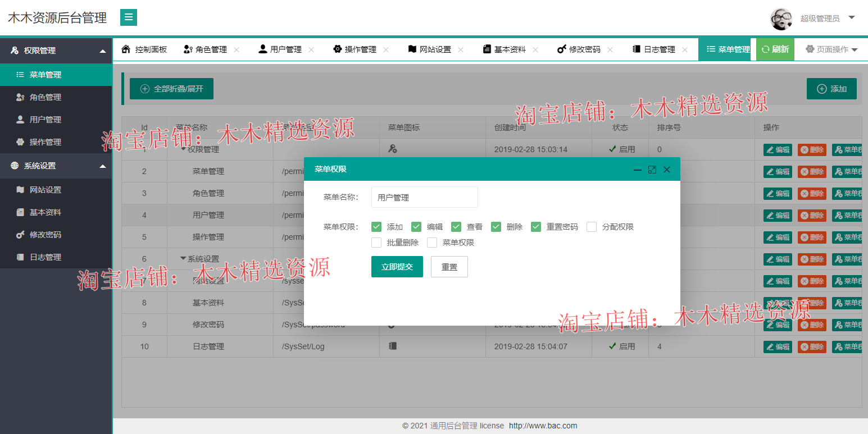
Task: Open 用户管理 in the sidebar
Action: (56, 120)
